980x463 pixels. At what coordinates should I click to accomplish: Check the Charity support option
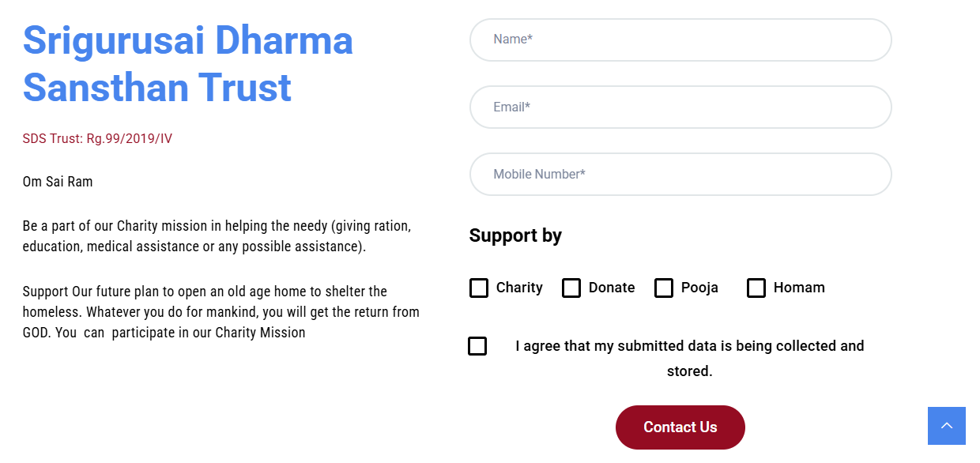(479, 288)
